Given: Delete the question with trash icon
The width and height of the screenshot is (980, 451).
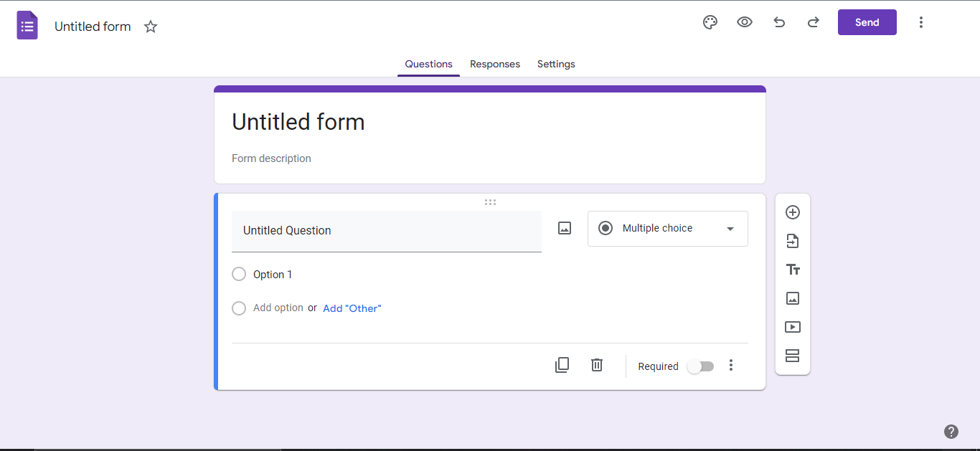Looking at the screenshot, I should (596, 365).
